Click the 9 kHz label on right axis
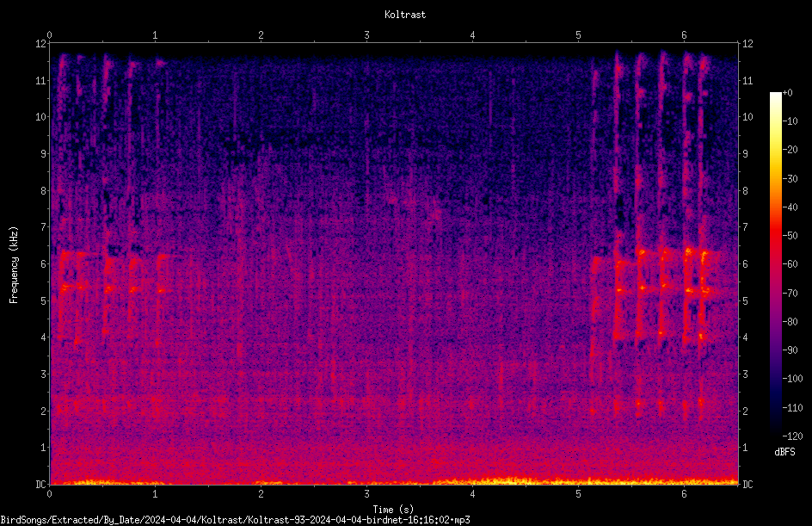 pyautogui.click(x=746, y=154)
